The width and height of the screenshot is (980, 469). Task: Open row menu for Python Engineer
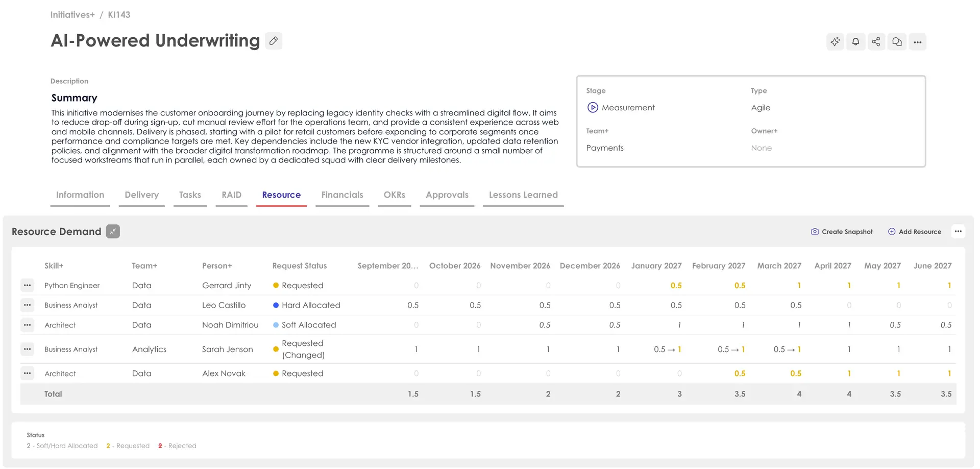(x=28, y=286)
